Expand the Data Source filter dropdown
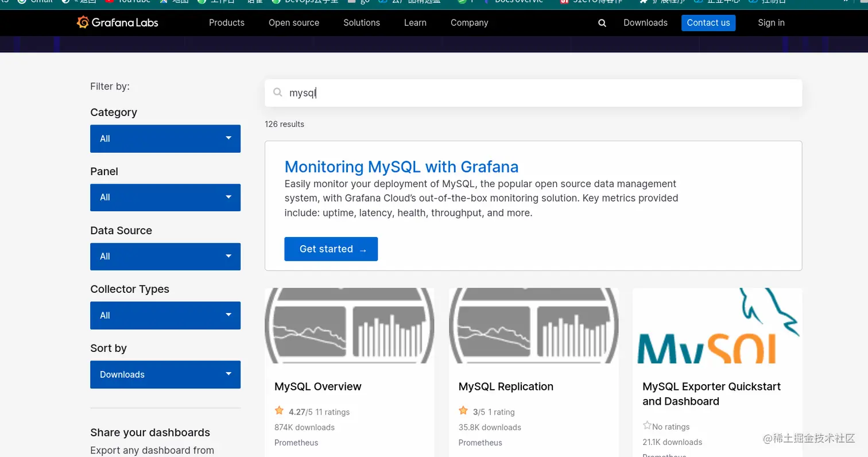 (165, 256)
